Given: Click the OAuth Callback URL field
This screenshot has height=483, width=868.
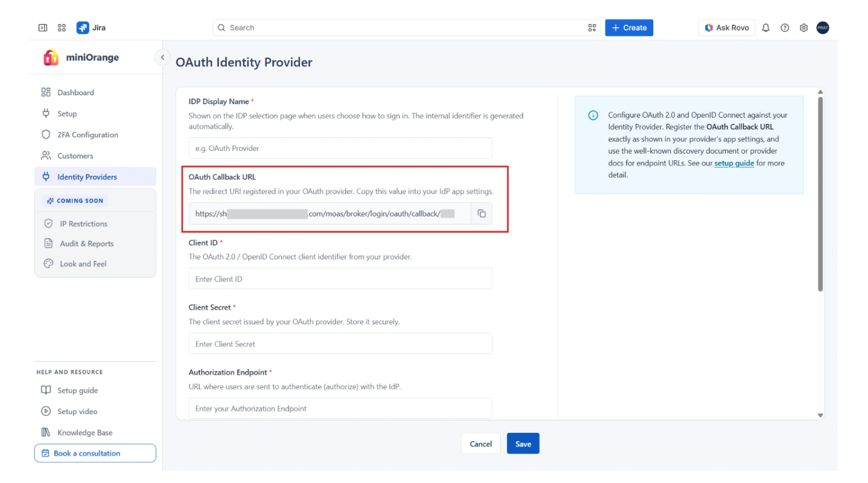Looking at the screenshot, I should (x=330, y=214).
